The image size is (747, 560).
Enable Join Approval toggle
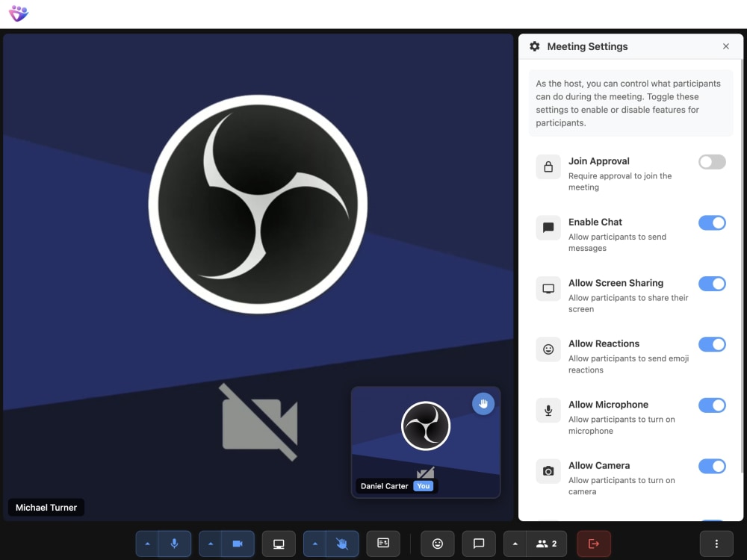pyautogui.click(x=712, y=162)
